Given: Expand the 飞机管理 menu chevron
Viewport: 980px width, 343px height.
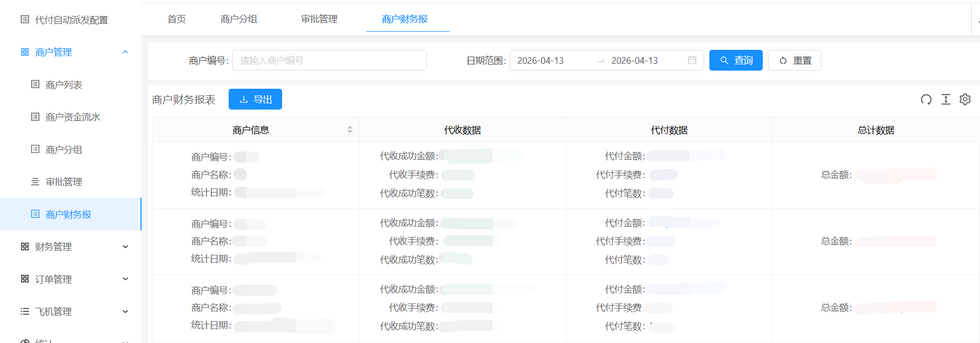Looking at the screenshot, I should [x=125, y=311].
